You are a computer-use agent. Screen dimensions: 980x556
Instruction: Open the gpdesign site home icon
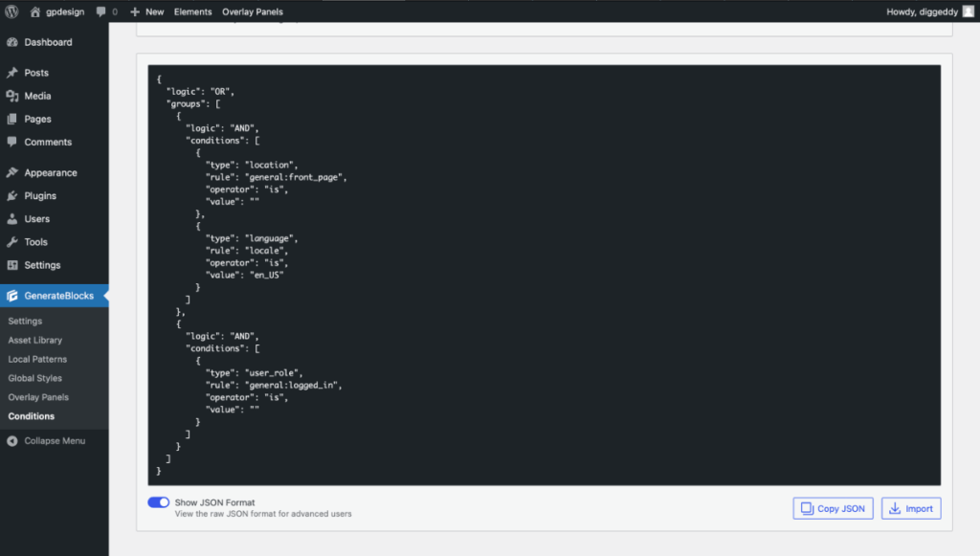click(x=35, y=11)
